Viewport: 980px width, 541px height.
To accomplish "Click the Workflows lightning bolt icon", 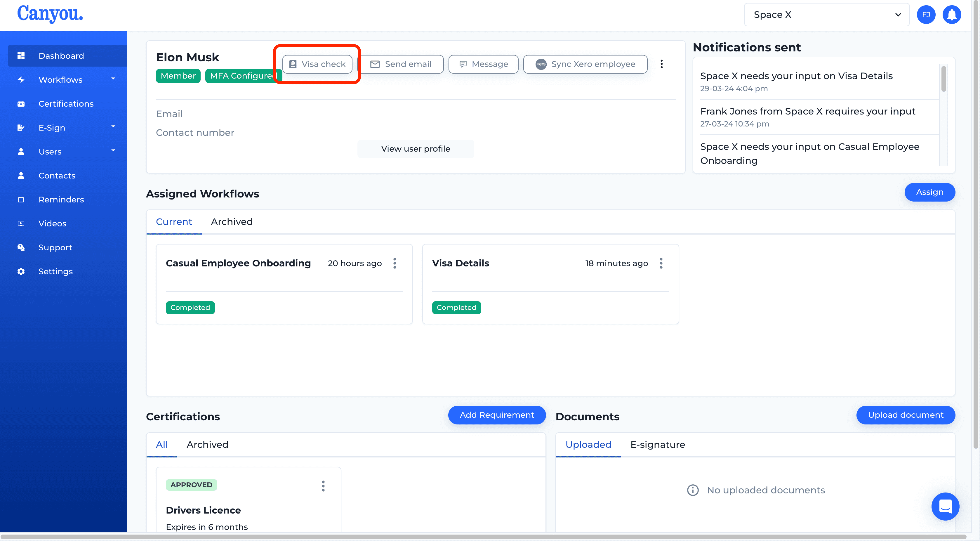I will pyautogui.click(x=21, y=80).
